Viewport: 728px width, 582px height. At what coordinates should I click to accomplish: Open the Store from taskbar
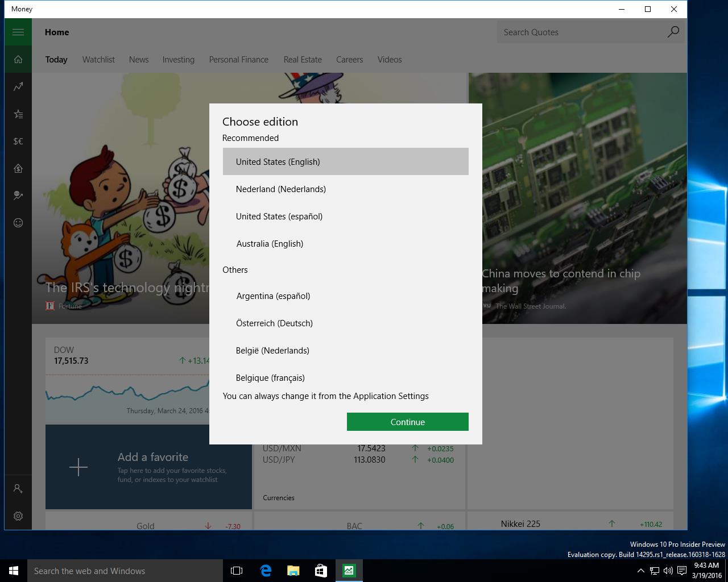pos(321,571)
